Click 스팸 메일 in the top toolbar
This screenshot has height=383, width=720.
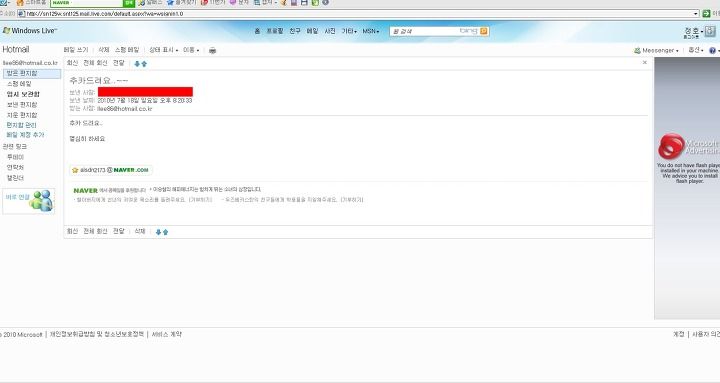click(x=127, y=50)
